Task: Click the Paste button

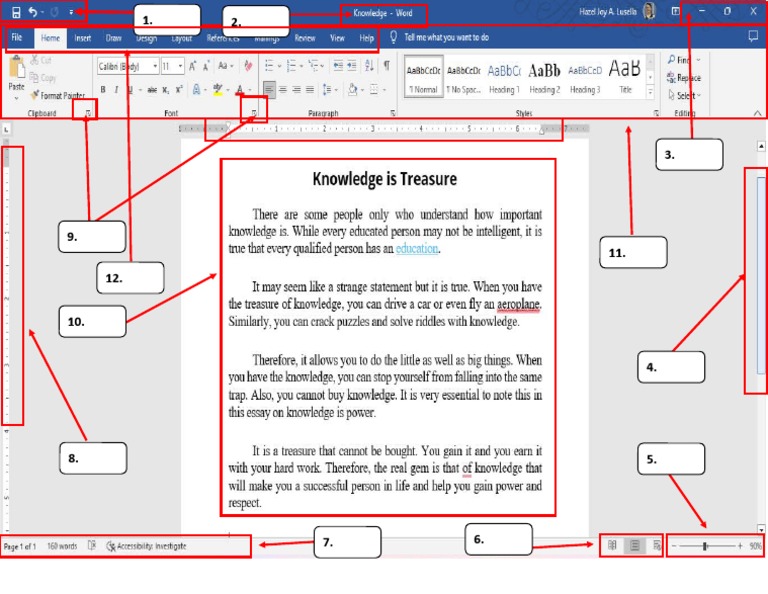Action: tap(16, 76)
